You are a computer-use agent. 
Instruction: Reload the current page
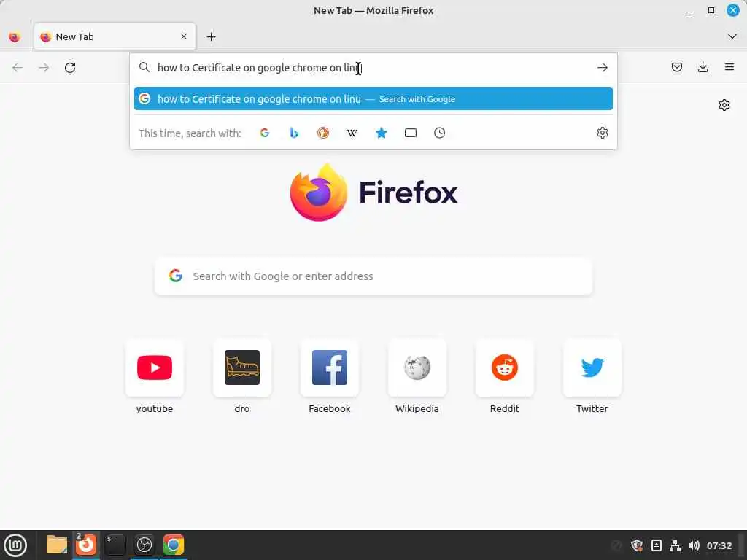pyautogui.click(x=70, y=68)
